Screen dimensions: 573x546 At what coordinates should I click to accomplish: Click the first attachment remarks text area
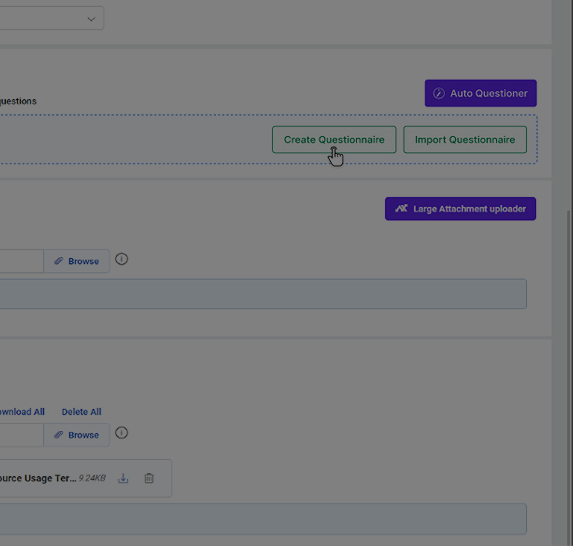coord(263,294)
